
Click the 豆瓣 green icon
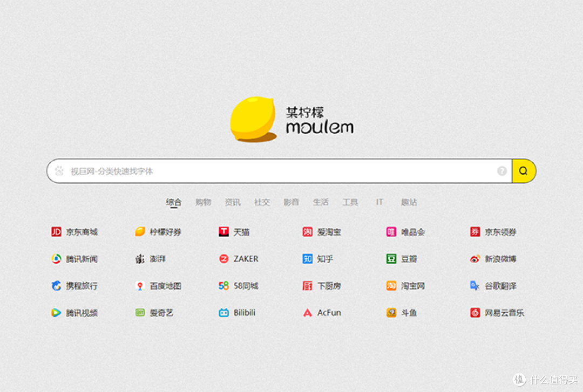tap(391, 259)
